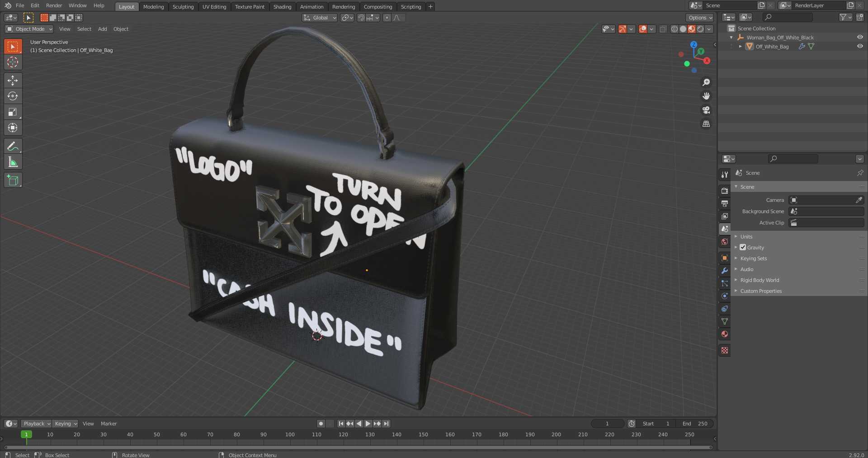Open the Keying dropdown
868x458 pixels.
pos(66,424)
